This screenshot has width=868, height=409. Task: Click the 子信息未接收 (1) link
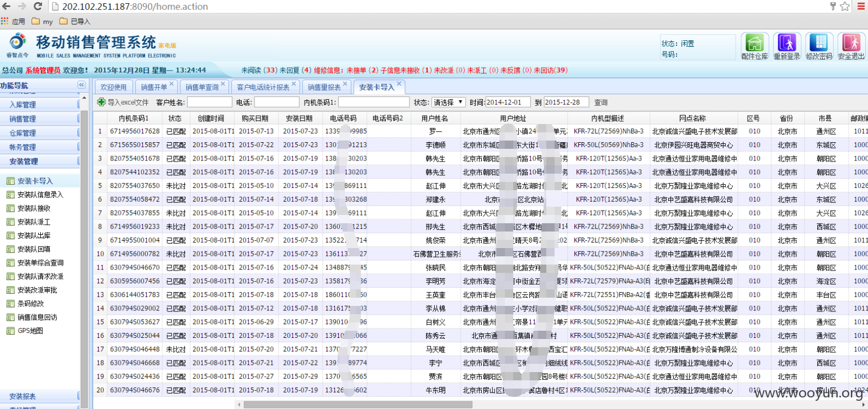(406, 70)
